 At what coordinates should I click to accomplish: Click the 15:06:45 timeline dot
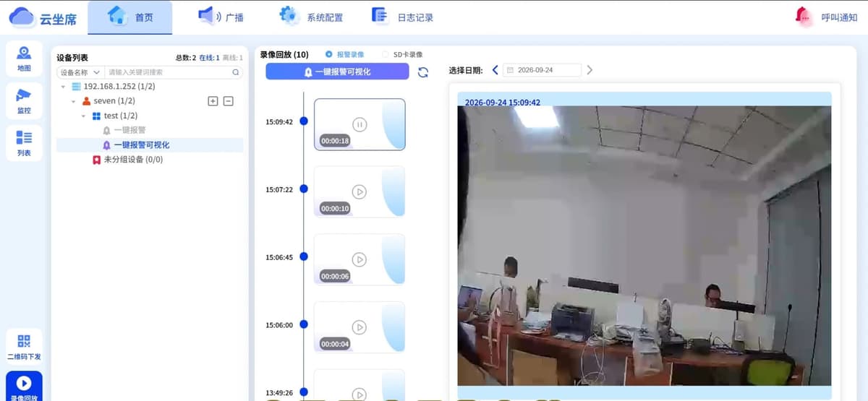(304, 257)
